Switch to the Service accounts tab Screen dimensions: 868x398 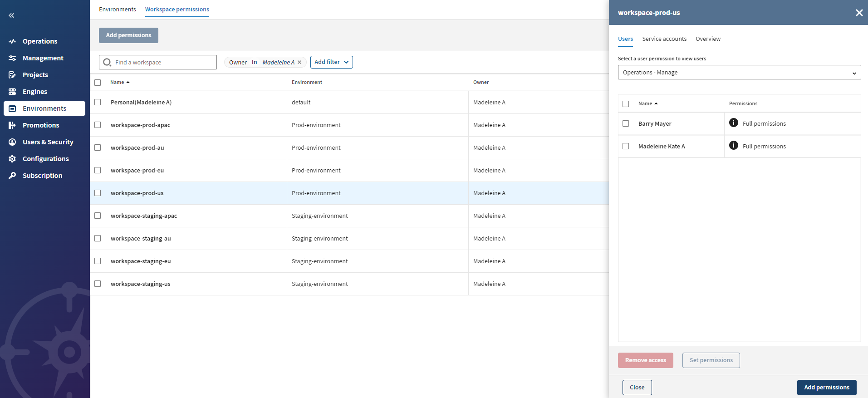[x=664, y=39]
